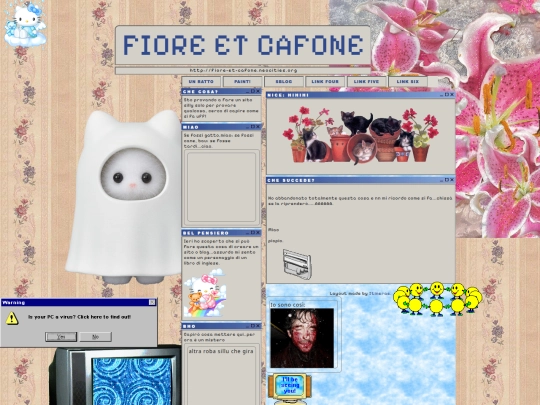Viewport: 540px width, 405px height.
Task: Click the photo under 'Io sono così'
Action: pyautogui.click(x=302, y=338)
